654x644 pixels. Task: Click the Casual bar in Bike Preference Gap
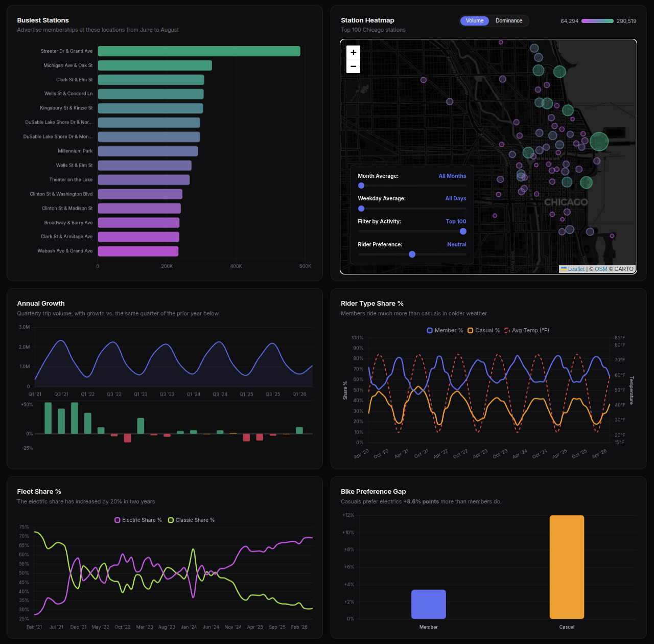567,567
